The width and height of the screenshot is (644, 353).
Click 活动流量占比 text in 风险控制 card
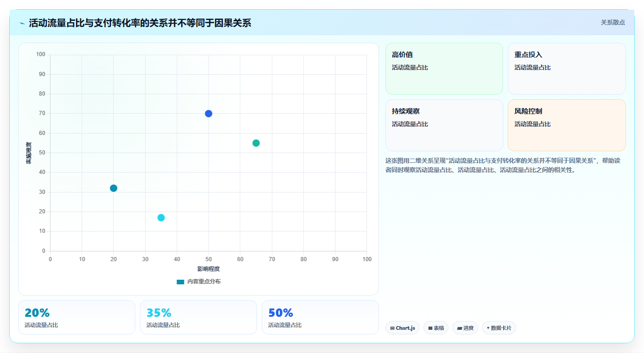pos(532,124)
